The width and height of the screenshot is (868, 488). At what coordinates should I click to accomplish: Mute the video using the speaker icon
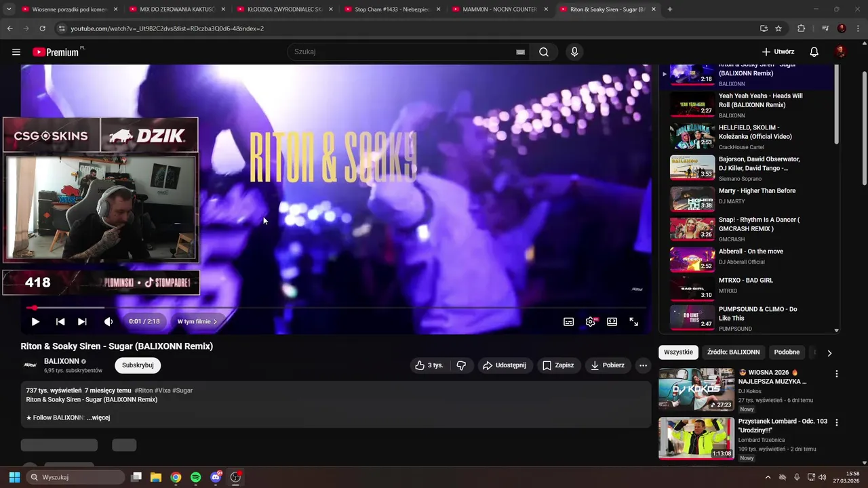pyautogui.click(x=108, y=322)
